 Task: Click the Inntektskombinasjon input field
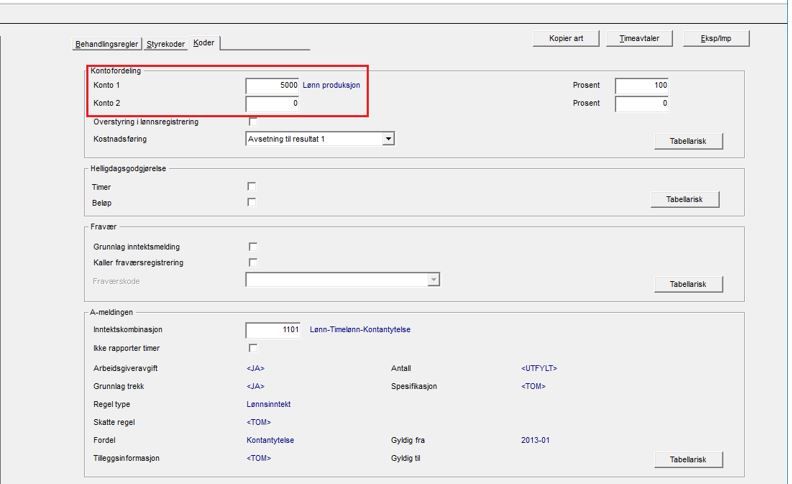tap(273, 330)
